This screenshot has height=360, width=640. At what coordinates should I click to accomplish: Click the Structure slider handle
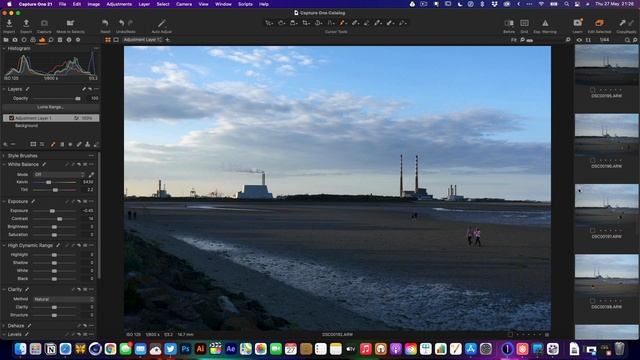click(x=54, y=315)
